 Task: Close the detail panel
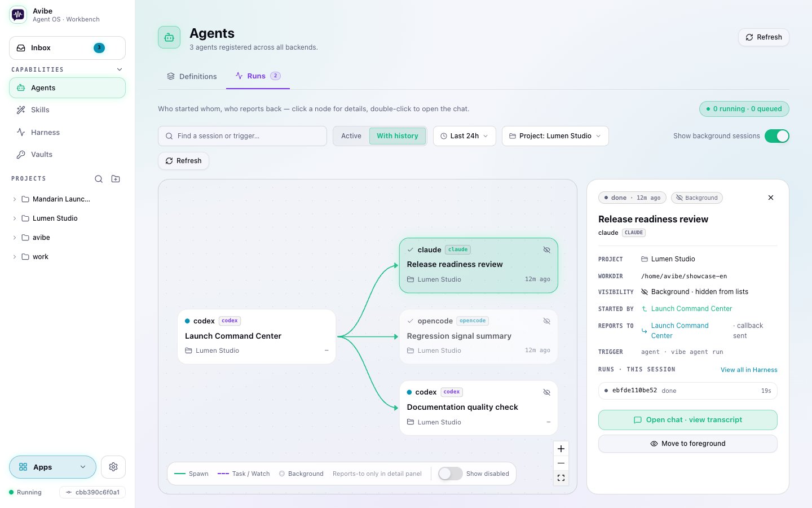click(771, 198)
